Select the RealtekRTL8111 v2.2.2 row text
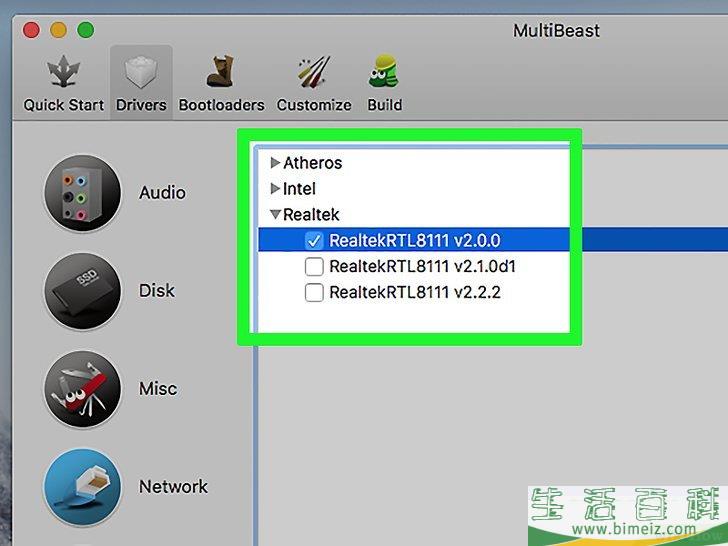 [x=415, y=292]
